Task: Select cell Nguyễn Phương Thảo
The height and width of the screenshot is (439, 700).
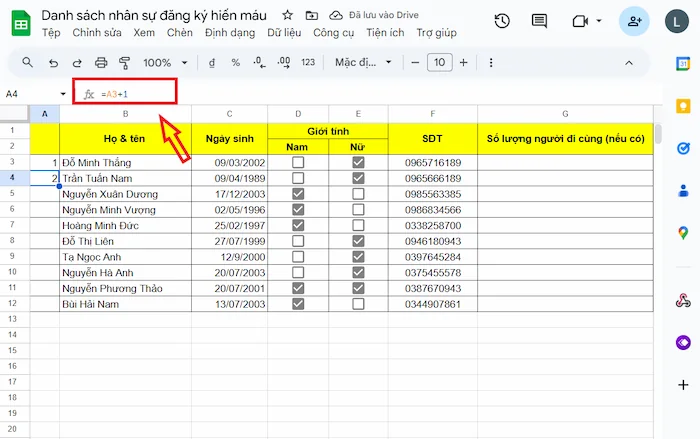Action: pyautogui.click(x=125, y=288)
